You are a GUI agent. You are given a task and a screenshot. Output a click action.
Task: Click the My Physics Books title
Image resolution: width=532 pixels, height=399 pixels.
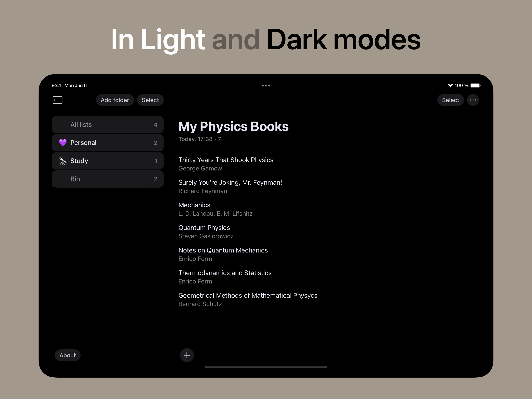[233, 126]
